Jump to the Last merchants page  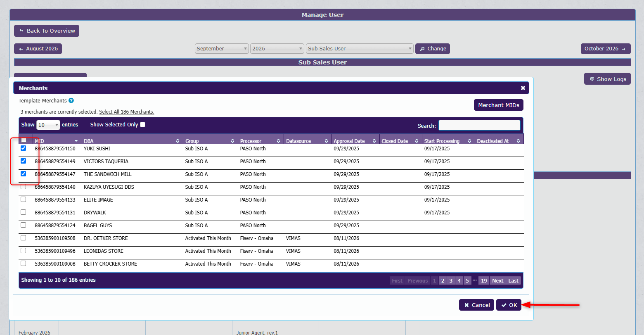[514, 280]
